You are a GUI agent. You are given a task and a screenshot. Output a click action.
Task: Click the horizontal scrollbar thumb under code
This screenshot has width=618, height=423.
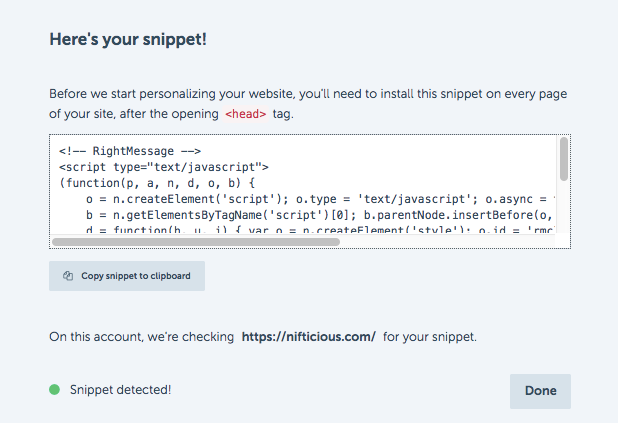point(196,242)
